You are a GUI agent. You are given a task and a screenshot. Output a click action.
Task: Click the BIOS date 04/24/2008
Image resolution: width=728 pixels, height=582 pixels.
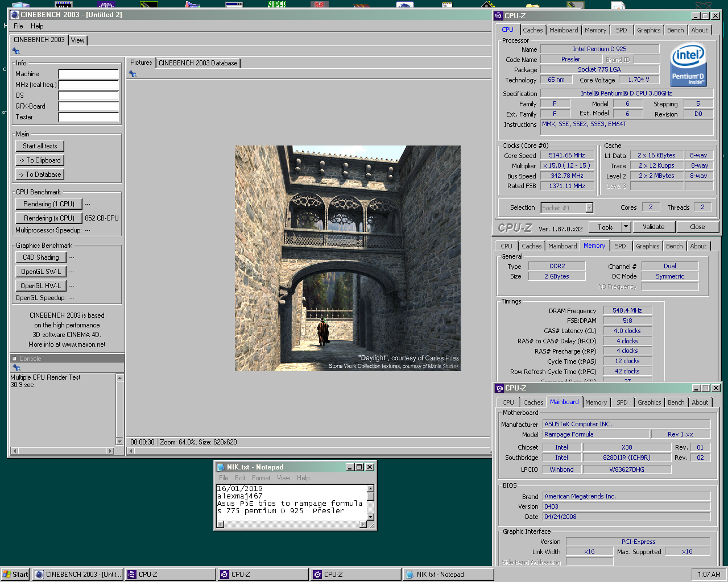pos(627,517)
